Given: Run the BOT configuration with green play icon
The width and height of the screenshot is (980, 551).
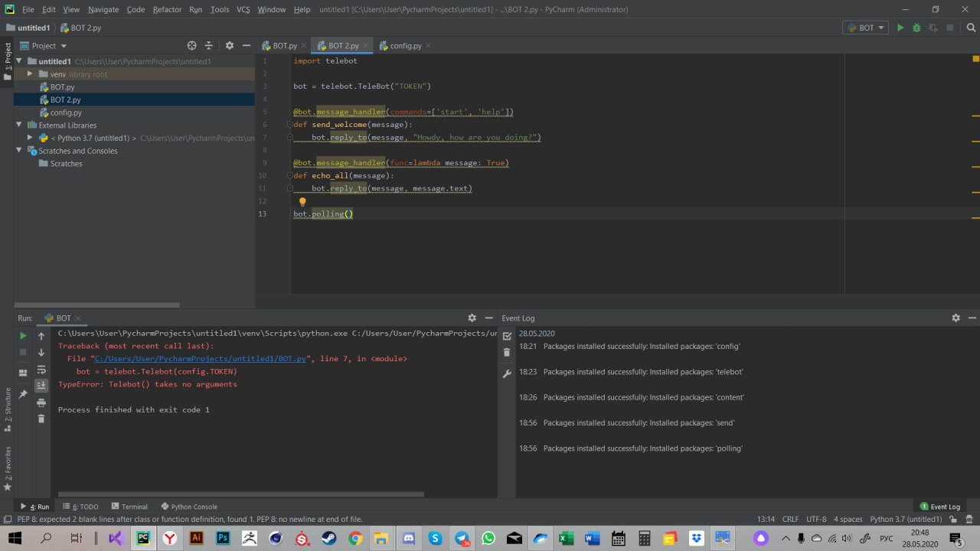Looking at the screenshot, I should (900, 28).
